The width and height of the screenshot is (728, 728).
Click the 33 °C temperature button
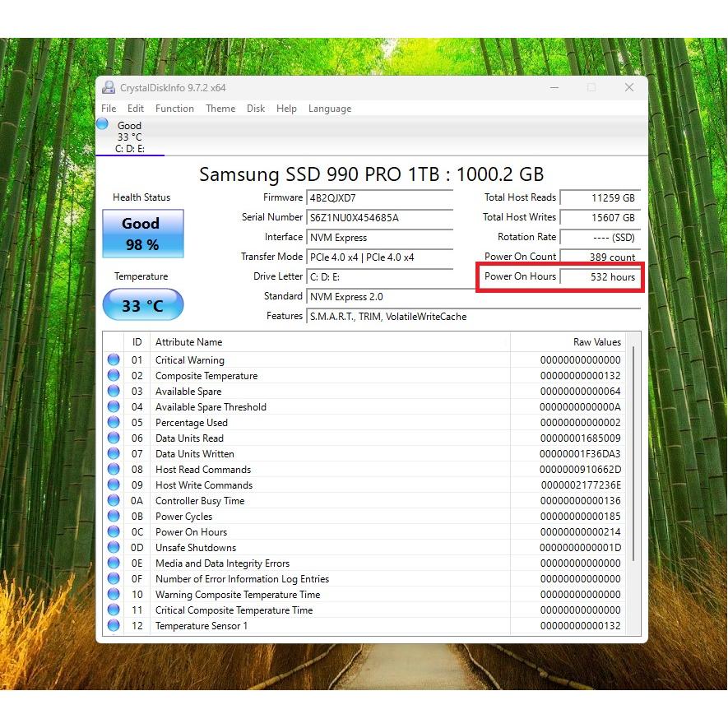click(x=142, y=306)
